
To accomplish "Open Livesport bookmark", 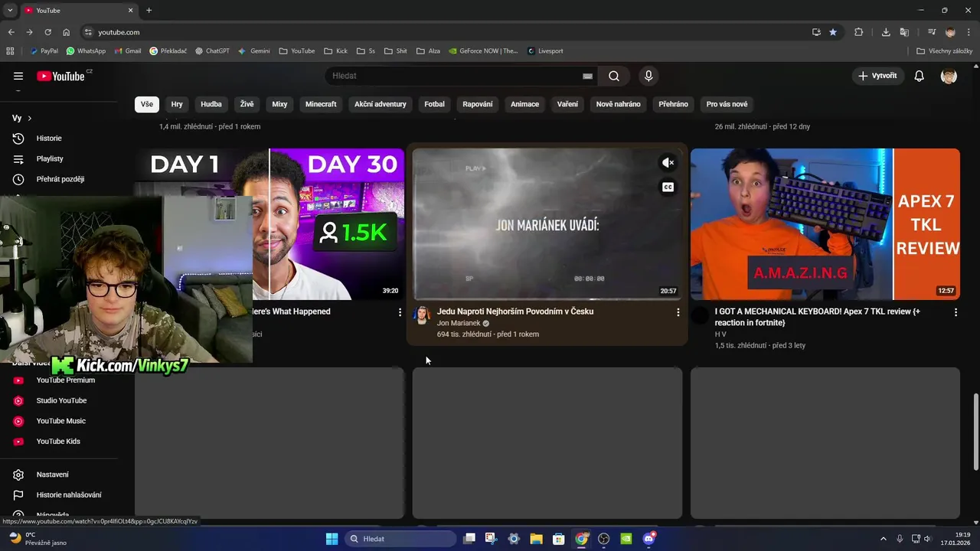I will point(545,51).
